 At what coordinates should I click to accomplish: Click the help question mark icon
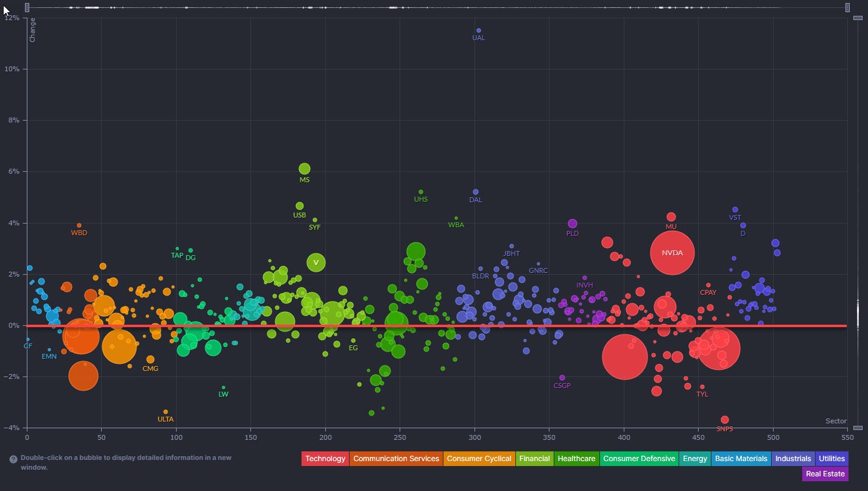(13, 459)
